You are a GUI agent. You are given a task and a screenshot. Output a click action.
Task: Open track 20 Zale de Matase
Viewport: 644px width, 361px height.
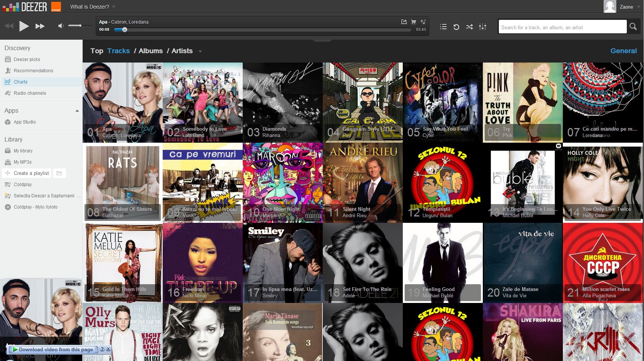coord(523,263)
